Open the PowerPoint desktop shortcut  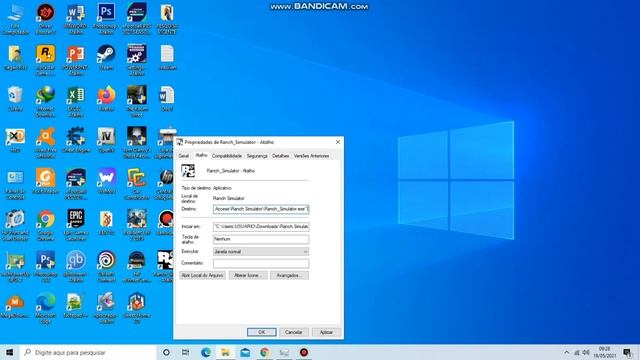click(76, 60)
